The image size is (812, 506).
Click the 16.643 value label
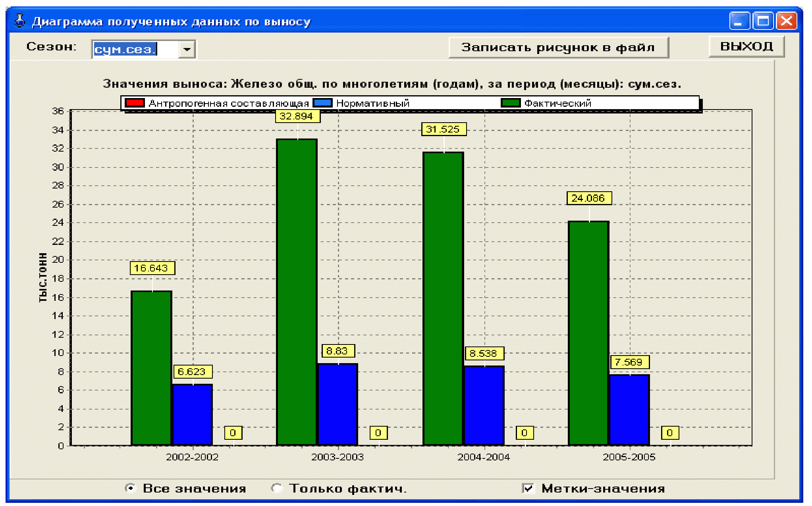point(152,268)
